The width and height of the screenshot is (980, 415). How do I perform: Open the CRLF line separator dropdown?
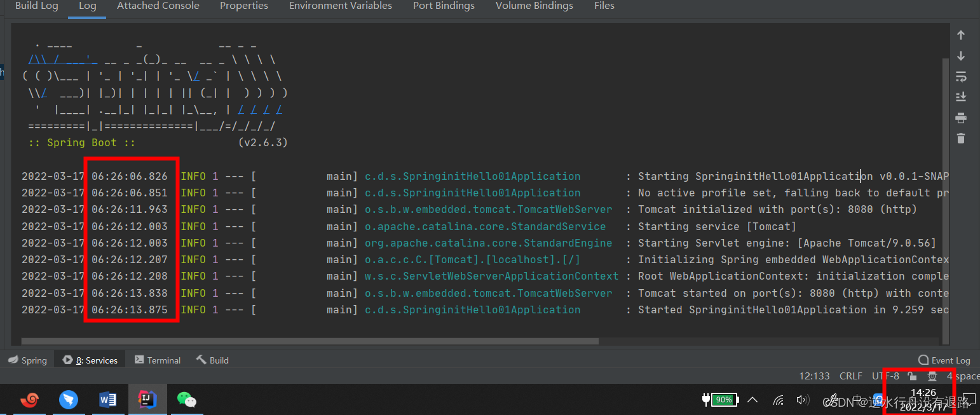point(850,376)
